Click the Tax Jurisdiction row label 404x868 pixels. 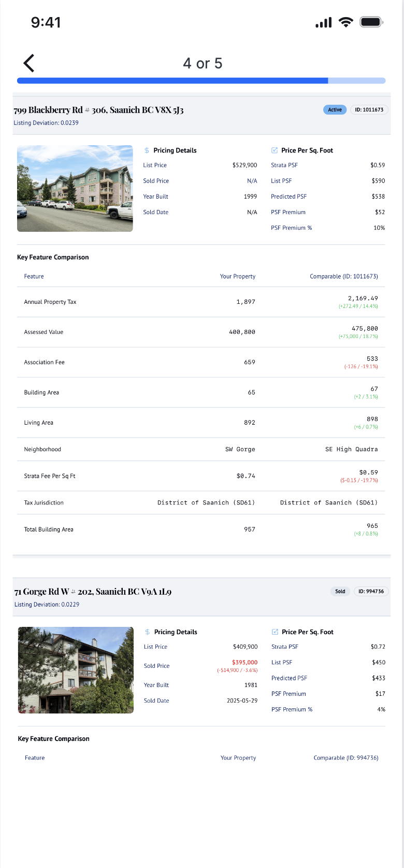point(44,503)
